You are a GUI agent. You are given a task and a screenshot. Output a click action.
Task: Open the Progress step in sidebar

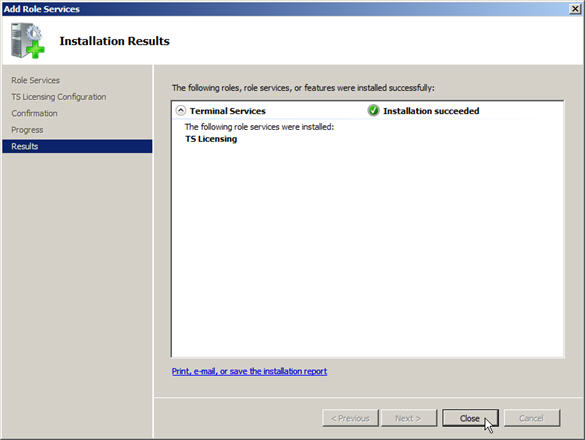click(x=27, y=130)
